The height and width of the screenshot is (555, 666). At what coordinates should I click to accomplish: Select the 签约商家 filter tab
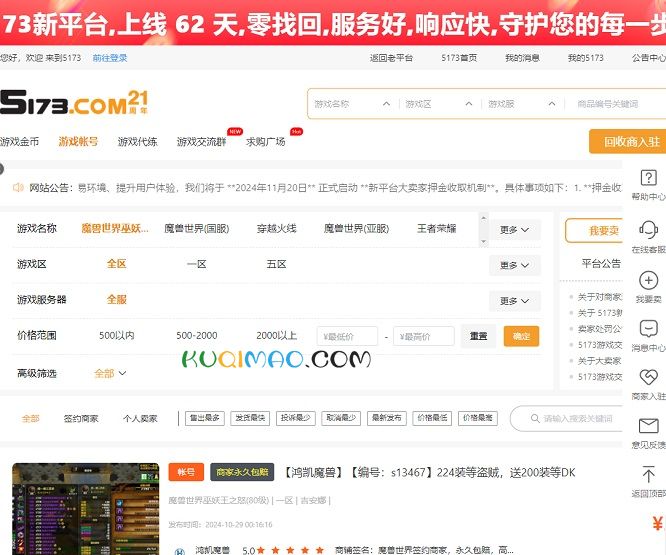[81, 419]
